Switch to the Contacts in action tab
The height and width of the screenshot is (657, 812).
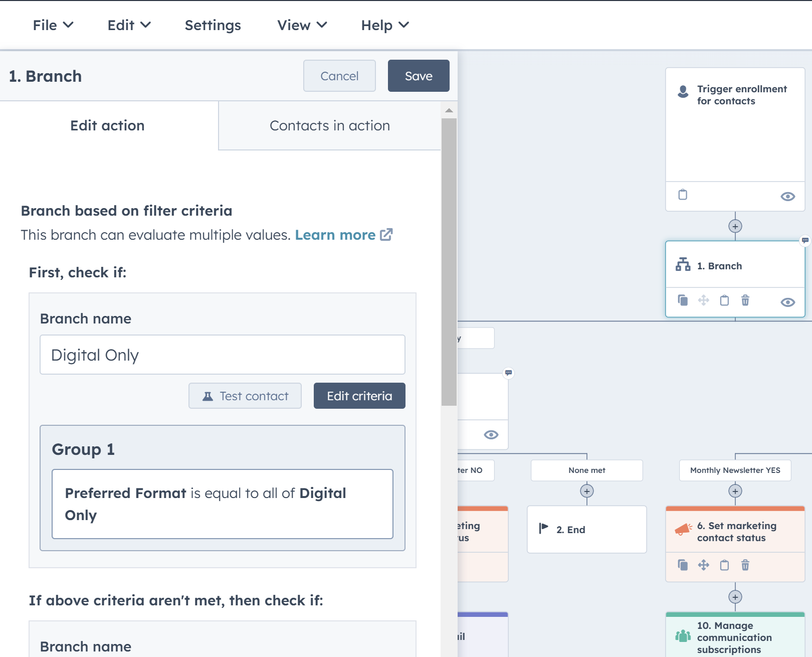coord(330,125)
